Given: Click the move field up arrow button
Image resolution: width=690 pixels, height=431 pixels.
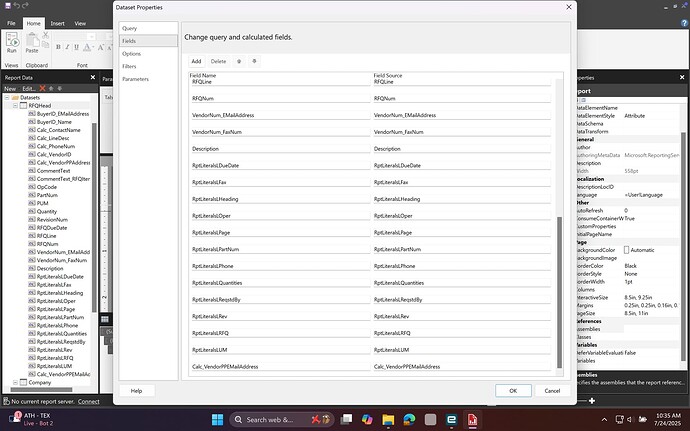Looking at the screenshot, I should coord(239,61).
